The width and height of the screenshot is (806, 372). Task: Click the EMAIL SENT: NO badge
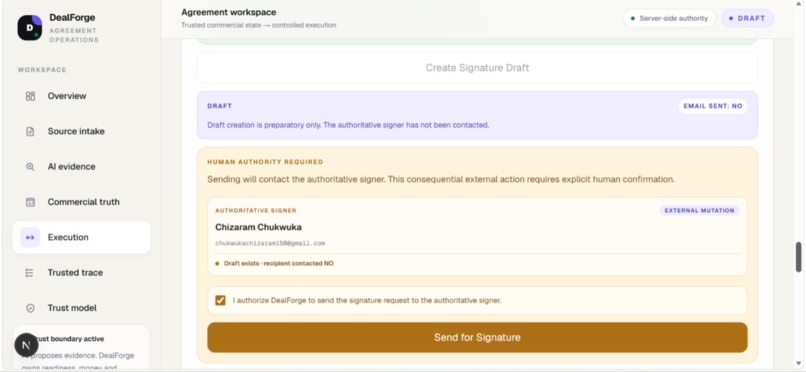[713, 106]
